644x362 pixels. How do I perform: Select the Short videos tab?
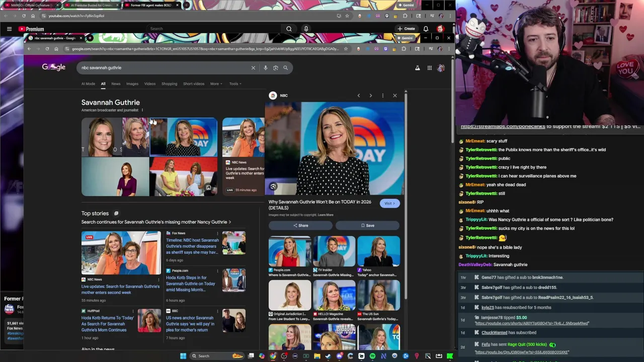pos(194,84)
